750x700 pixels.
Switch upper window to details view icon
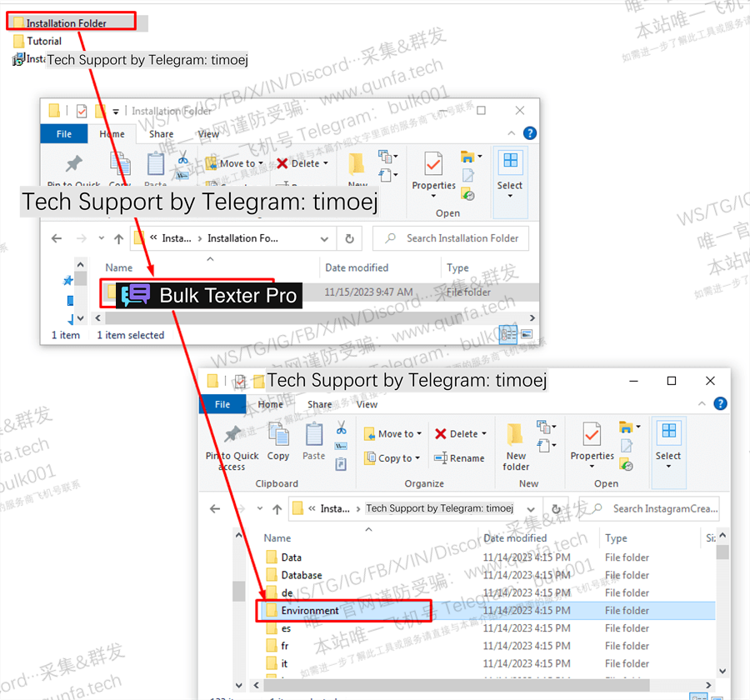507,334
